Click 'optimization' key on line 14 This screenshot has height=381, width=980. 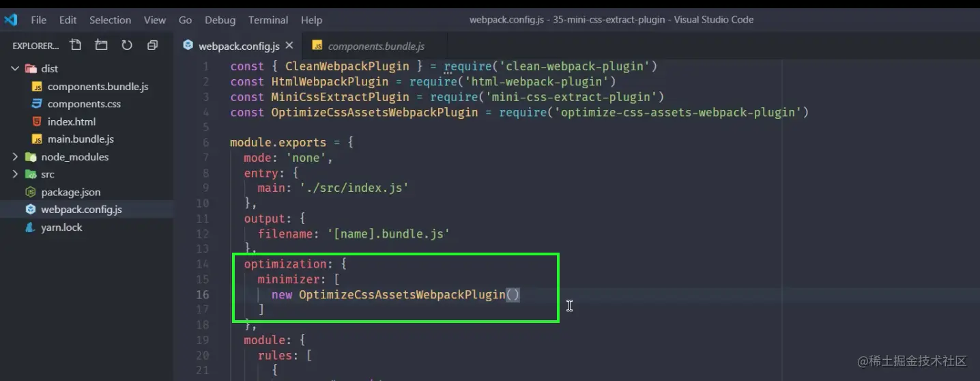pyautogui.click(x=285, y=264)
